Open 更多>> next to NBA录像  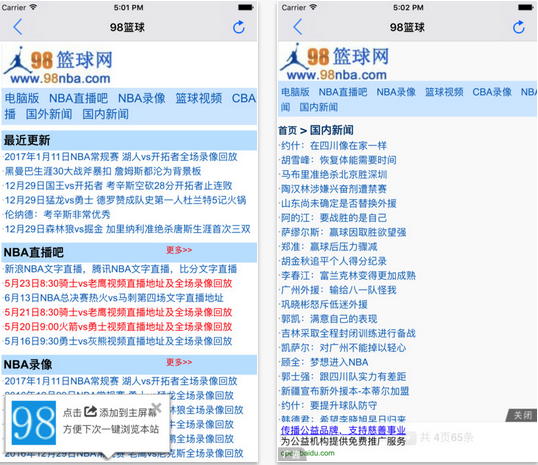tap(179, 362)
